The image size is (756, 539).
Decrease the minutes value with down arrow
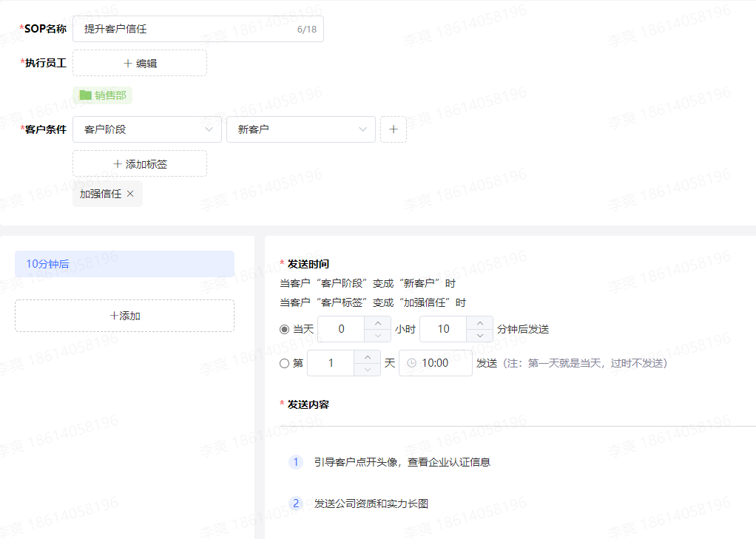click(480, 336)
